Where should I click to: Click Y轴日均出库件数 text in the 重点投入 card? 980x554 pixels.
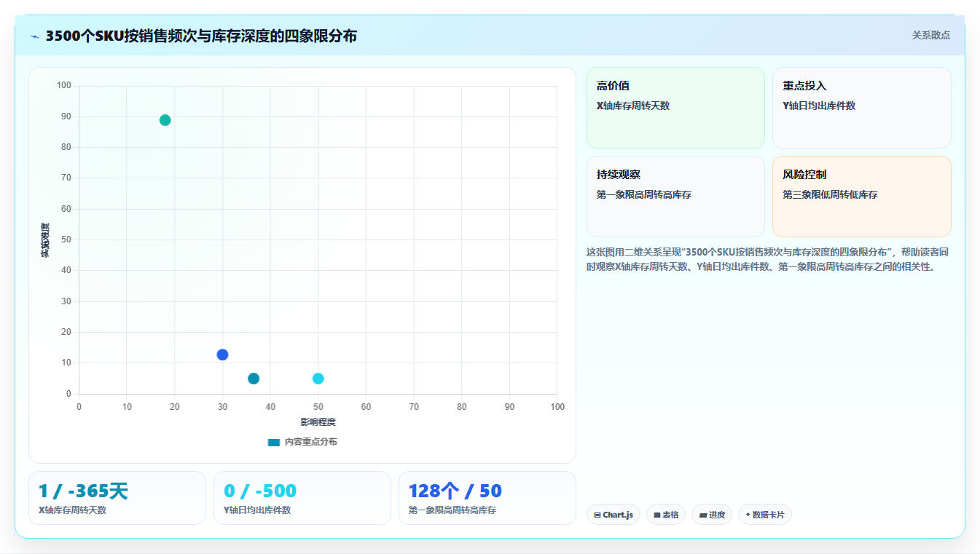[x=819, y=106]
